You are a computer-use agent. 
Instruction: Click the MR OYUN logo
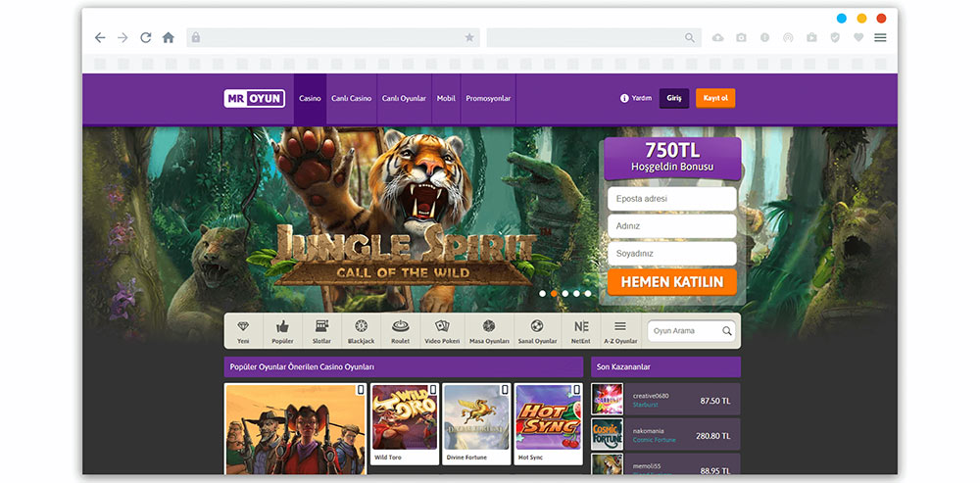coord(255,98)
